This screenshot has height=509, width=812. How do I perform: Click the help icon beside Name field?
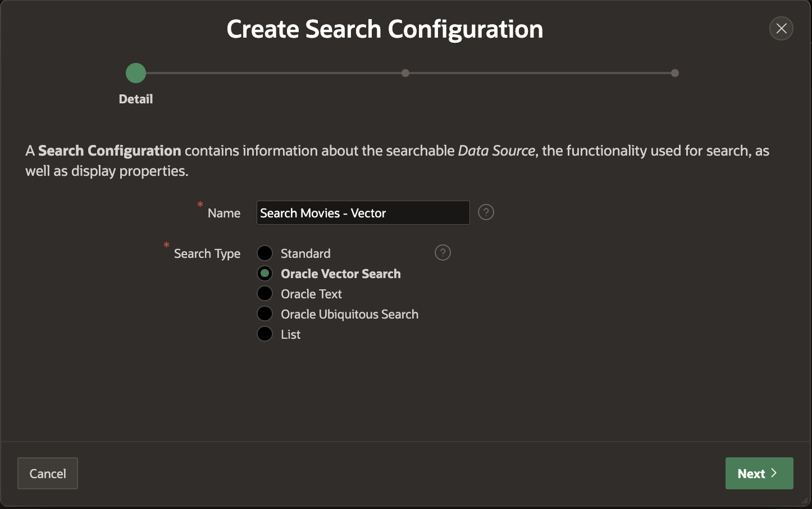(x=486, y=212)
